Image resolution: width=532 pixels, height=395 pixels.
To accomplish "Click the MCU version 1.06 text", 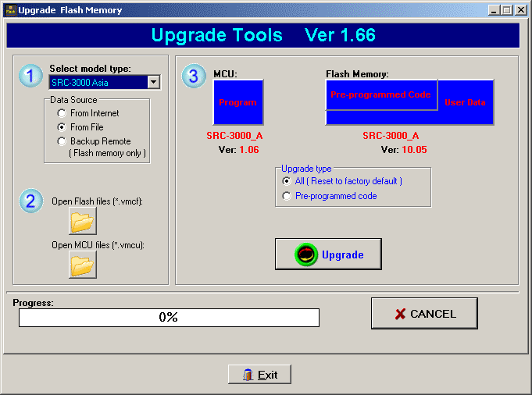I will pyautogui.click(x=249, y=150).
